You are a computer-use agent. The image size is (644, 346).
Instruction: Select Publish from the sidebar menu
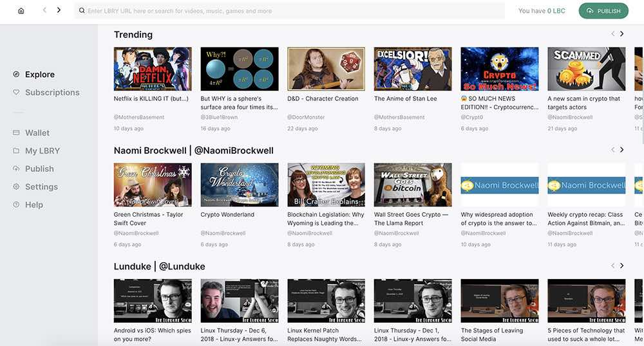pyautogui.click(x=39, y=168)
